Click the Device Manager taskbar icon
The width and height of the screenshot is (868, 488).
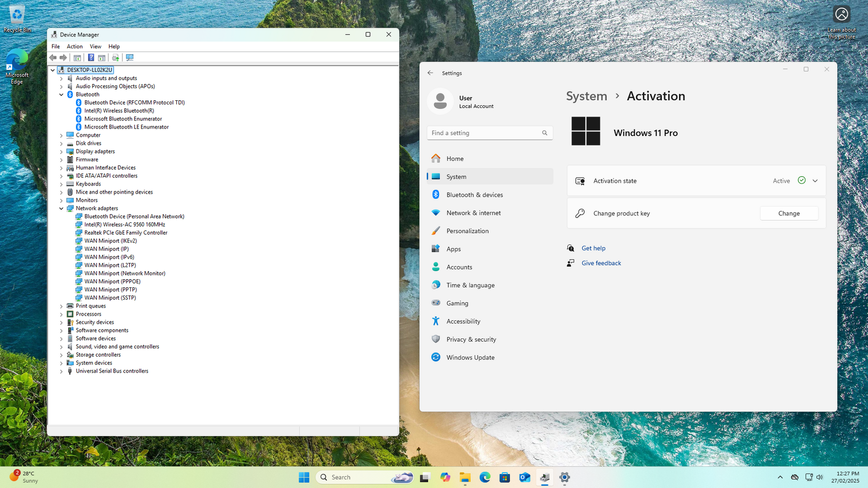point(545,477)
